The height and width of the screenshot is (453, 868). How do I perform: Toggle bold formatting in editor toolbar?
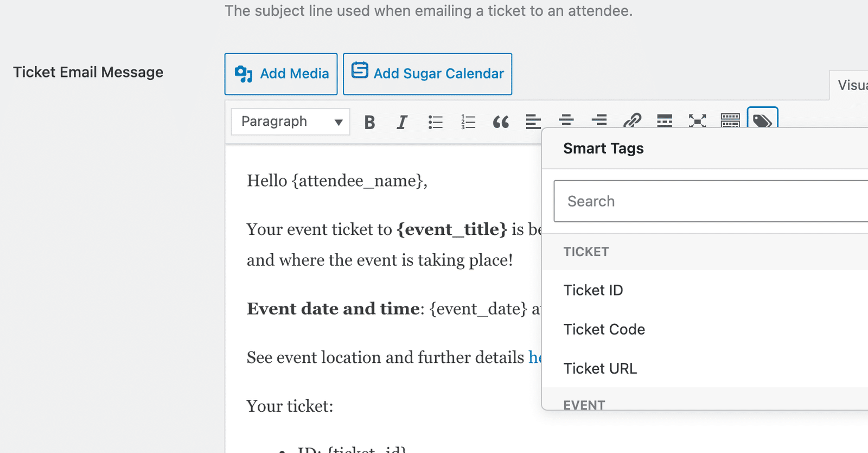369,122
